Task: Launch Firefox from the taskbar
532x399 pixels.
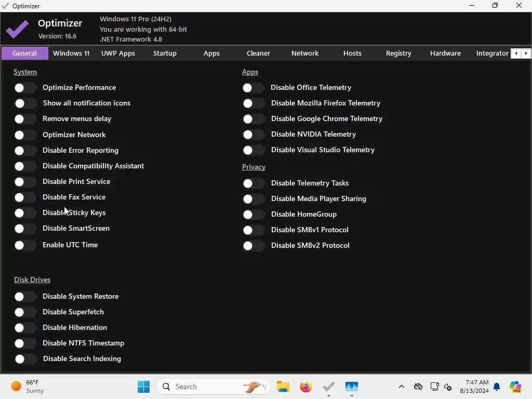Action: click(305, 387)
